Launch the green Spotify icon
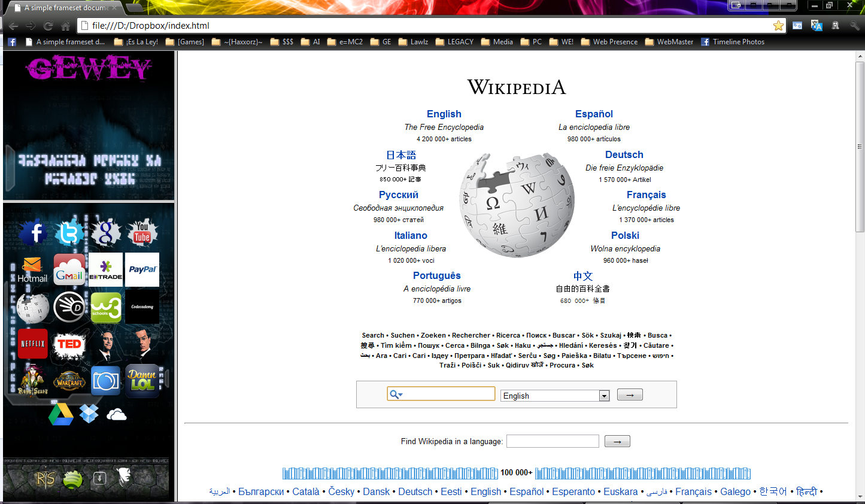 tap(73, 479)
